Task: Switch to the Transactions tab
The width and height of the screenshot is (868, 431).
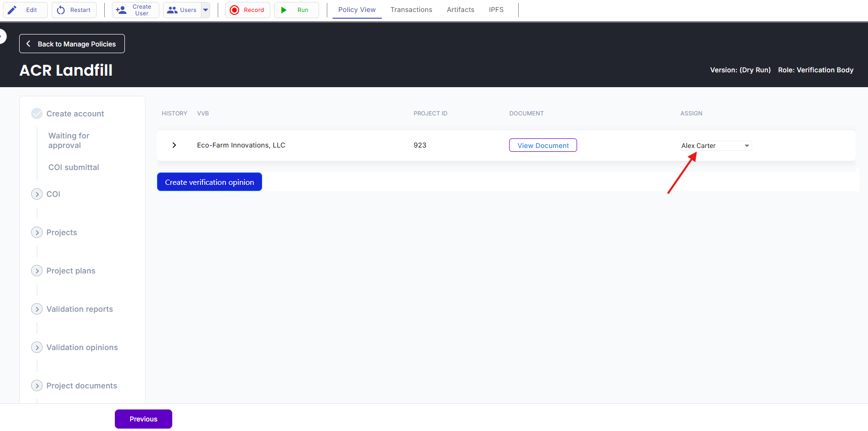Action: point(411,10)
